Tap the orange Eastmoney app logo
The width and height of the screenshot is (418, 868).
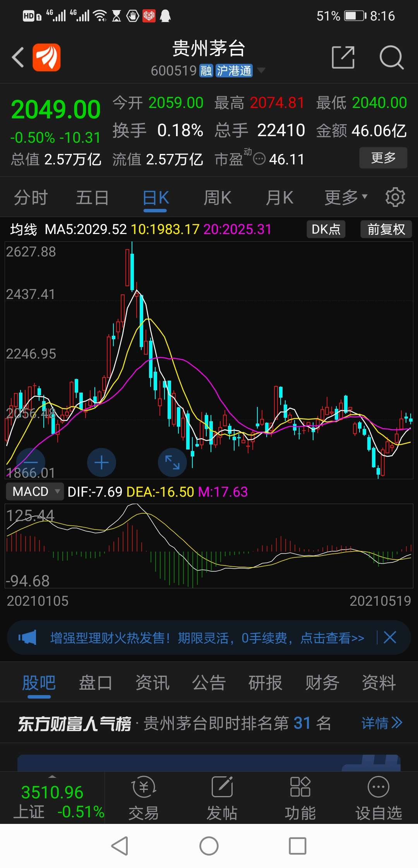(x=46, y=57)
